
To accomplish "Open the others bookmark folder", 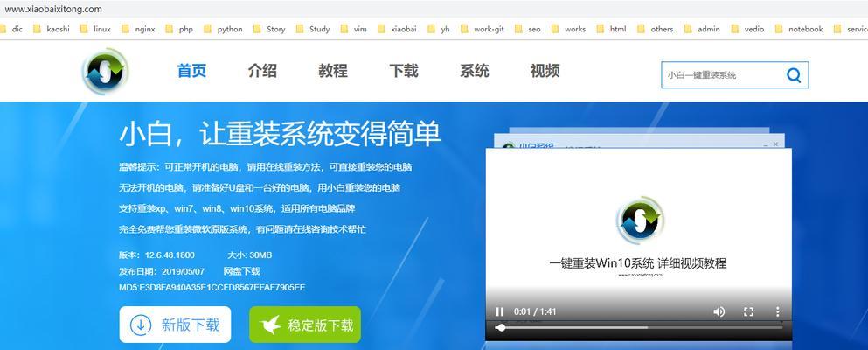I will [x=656, y=29].
